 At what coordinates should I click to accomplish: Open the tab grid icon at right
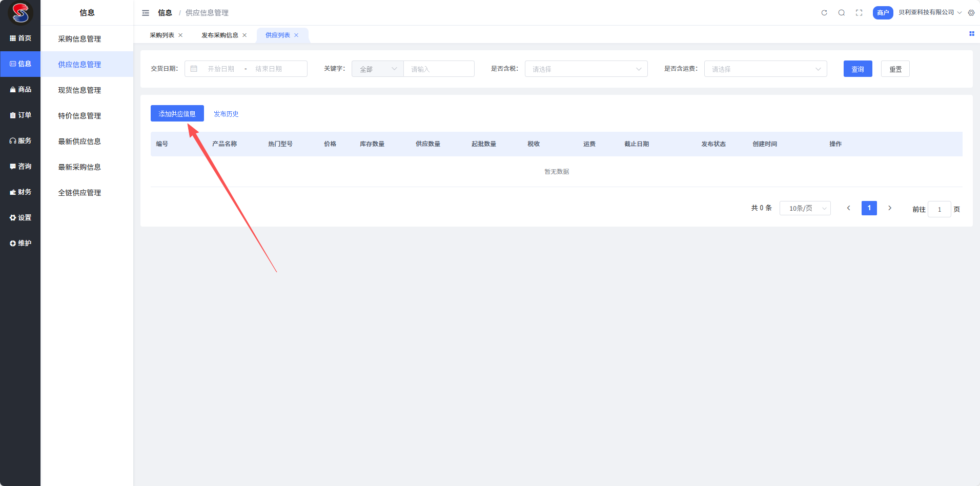click(971, 34)
